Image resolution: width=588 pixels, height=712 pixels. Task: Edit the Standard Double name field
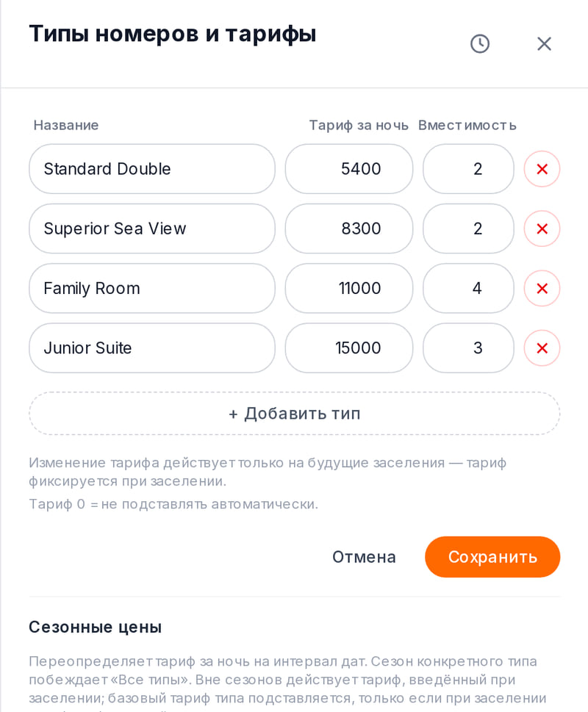point(152,169)
